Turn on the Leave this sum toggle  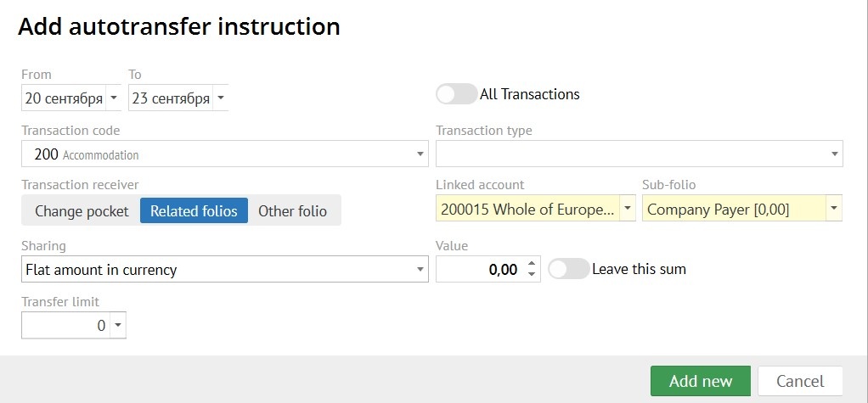point(568,269)
